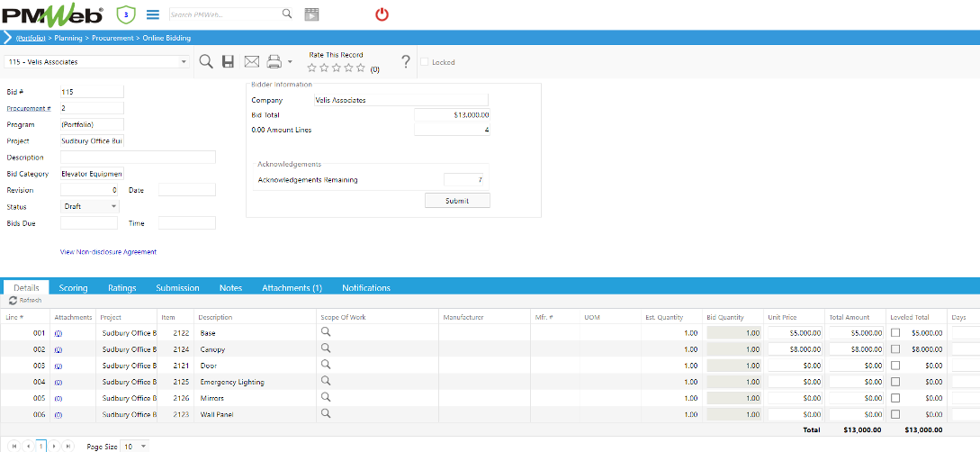
Task: Check Leveled Total box for Mirrors row
Action: [895, 398]
